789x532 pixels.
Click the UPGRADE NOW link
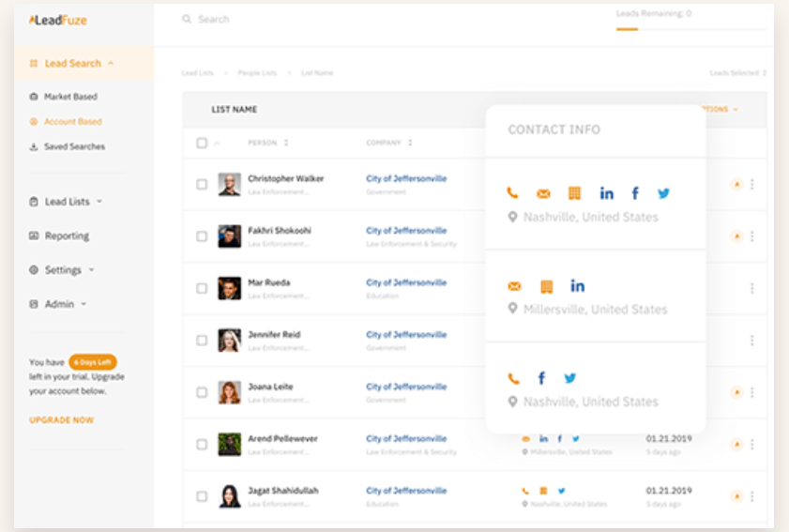coord(61,419)
